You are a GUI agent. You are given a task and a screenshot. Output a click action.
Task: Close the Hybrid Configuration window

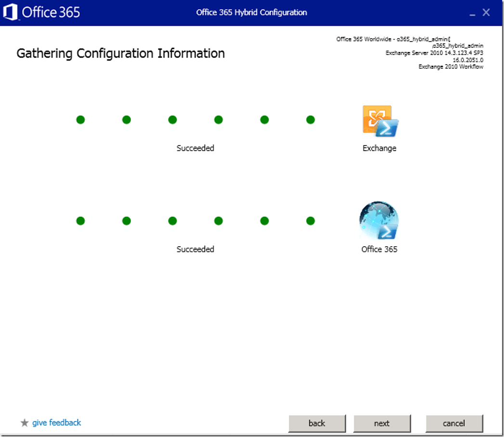coord(486,12)
